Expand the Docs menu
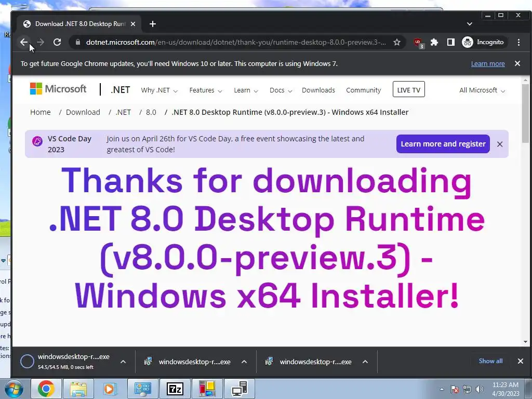Viewport: 532px width, 399px height. coord(281,90)
